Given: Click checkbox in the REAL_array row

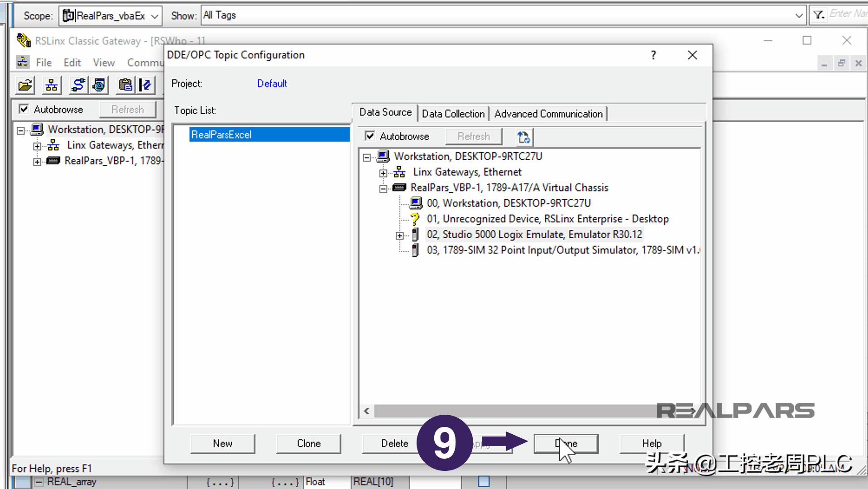Looking at the screenshot, I should coord(484,481).
